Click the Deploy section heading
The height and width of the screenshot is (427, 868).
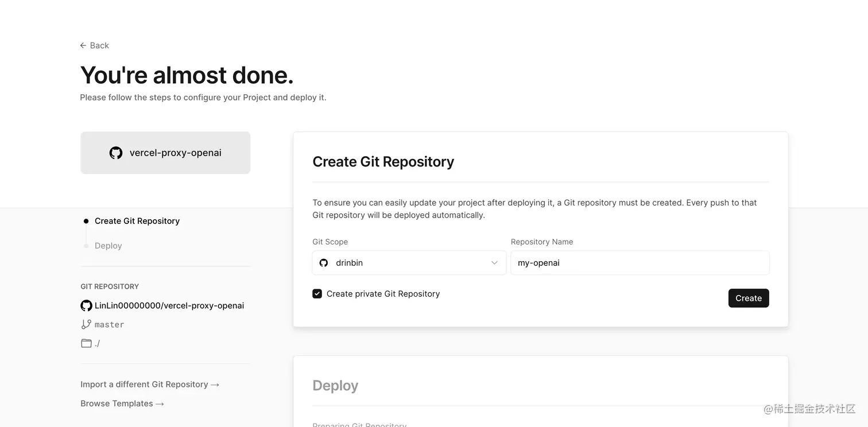coord(335,386)
